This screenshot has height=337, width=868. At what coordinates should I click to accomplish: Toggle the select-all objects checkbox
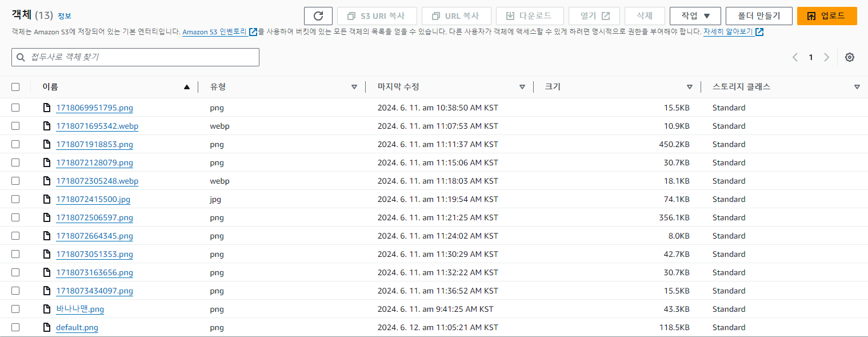(x=15, y=87)
